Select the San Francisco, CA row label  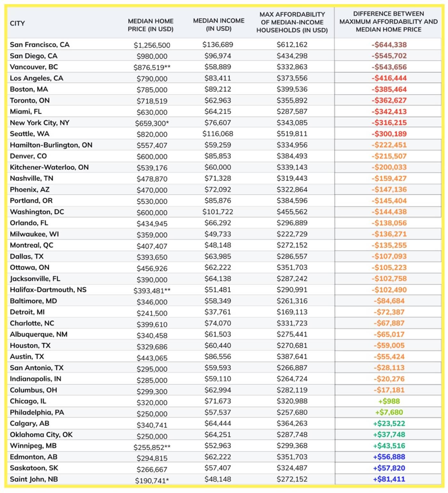[40, 44]
